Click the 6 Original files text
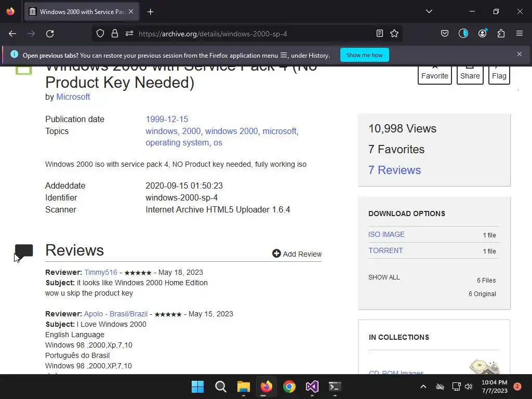 tap(482, 294)
